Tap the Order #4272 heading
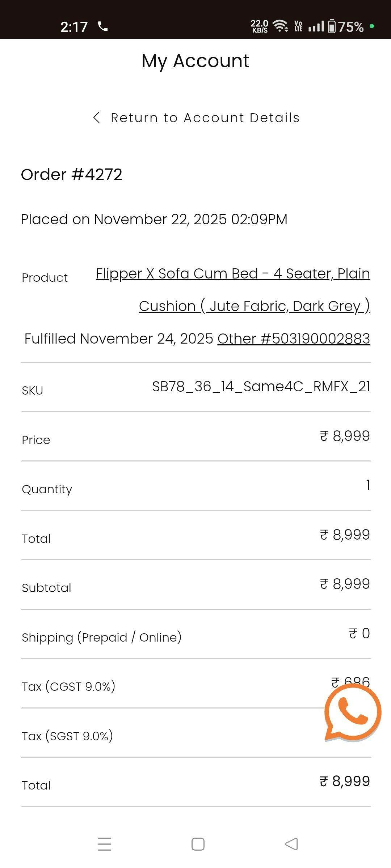This screenshot has height=868, width=391. pyautogui.click(x=72, y=175)
